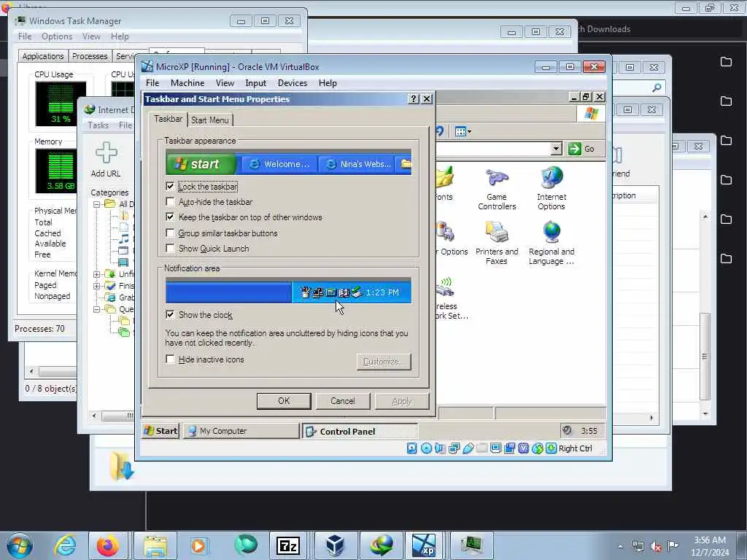The image size is (747, 560).
Task: Enable Auto-hide the taskbar
Action: (170, 201)
